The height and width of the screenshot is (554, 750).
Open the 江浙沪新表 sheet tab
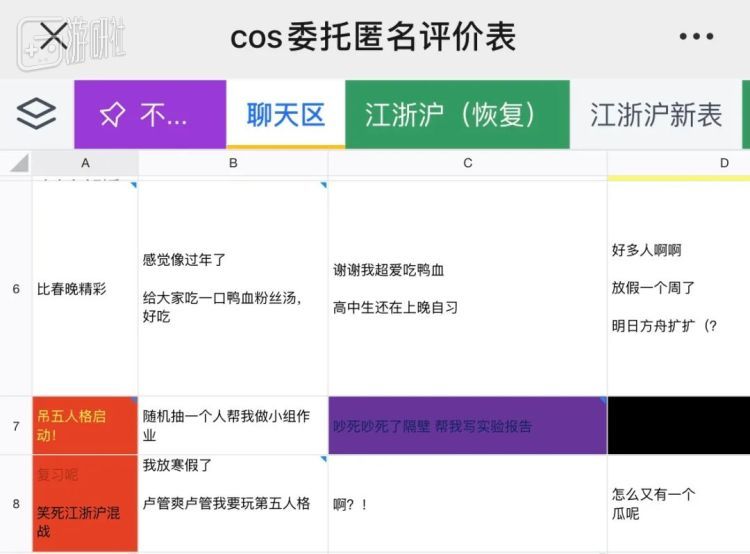pos(656,114)
